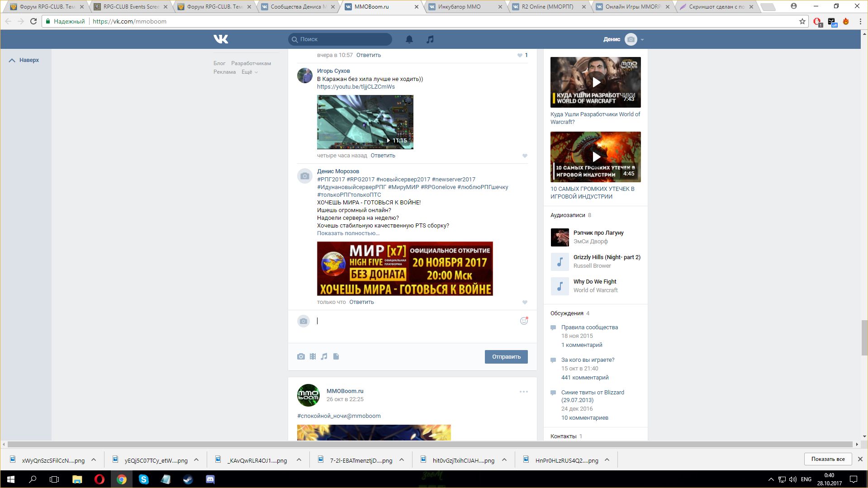Play audio icon for Why Do We Fight

click(x=560, y=286)
